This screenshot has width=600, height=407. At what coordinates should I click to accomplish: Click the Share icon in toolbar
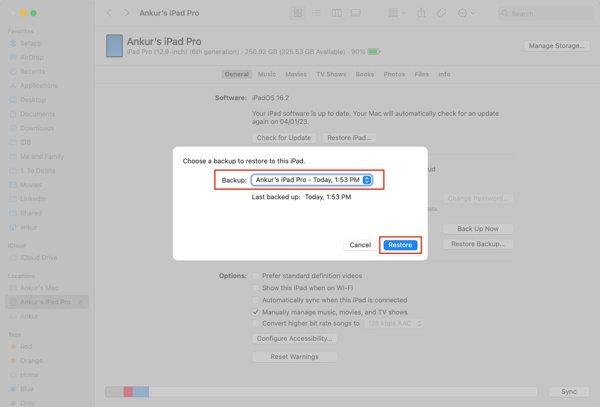[421, 13]
